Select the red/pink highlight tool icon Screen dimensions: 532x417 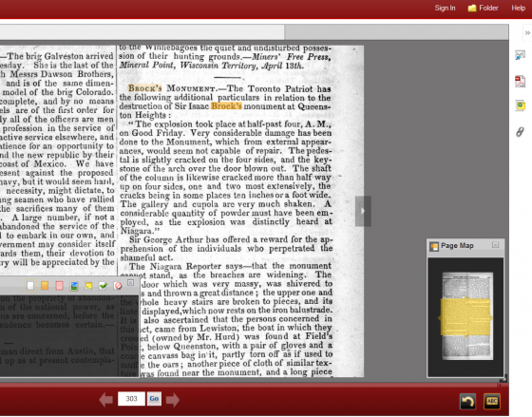pos(59,286)
